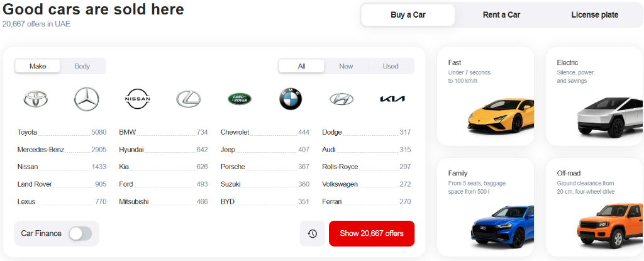Open the Off-road category card
This screenshot has width=644, height=261.
(595, 207)
